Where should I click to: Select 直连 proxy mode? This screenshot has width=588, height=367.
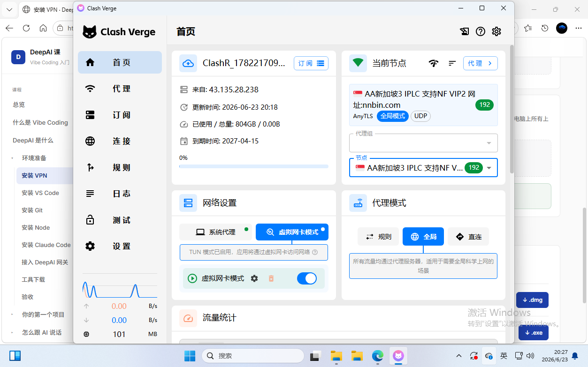tap(468, 237)
